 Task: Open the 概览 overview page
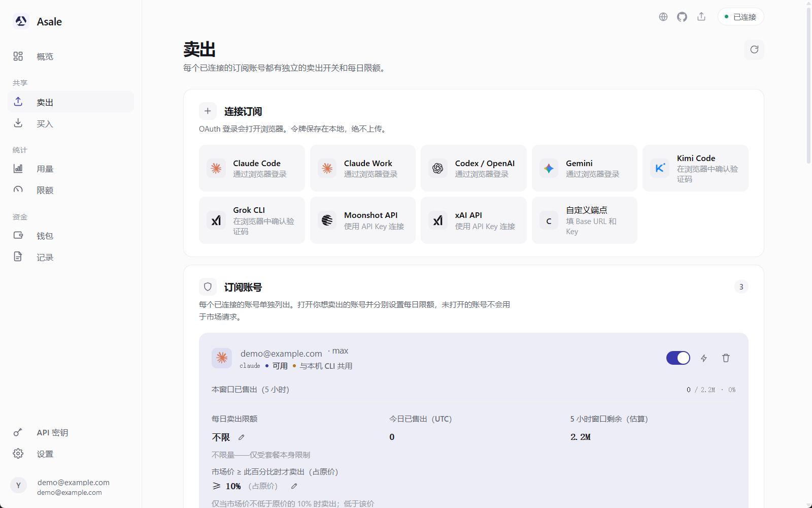pos(71,56)
